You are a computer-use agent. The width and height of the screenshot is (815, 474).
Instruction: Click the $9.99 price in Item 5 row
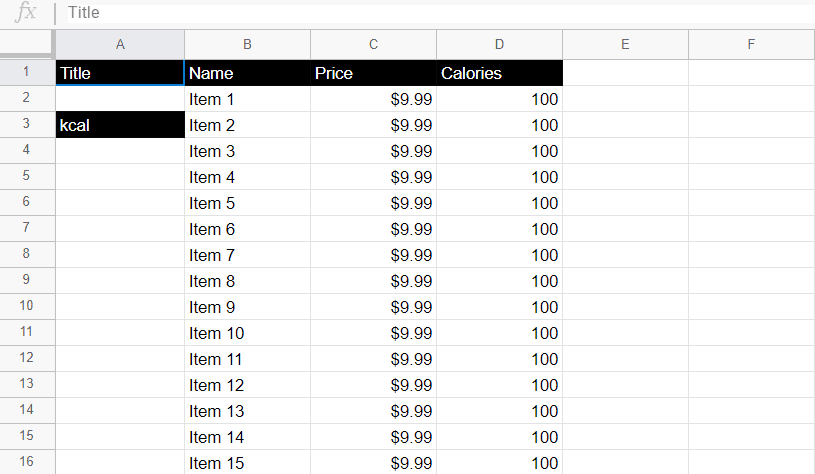pyautogui.click(x=373, y=203)
